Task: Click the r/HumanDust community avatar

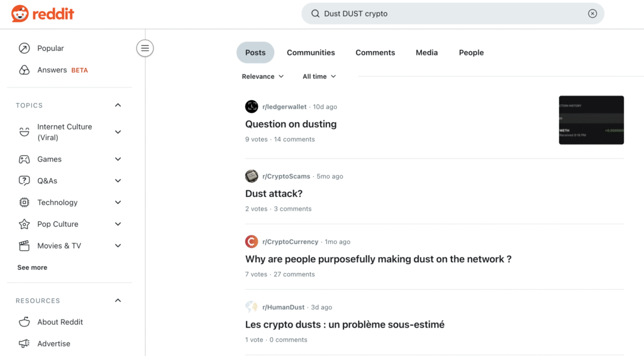Action: point(252,307)
